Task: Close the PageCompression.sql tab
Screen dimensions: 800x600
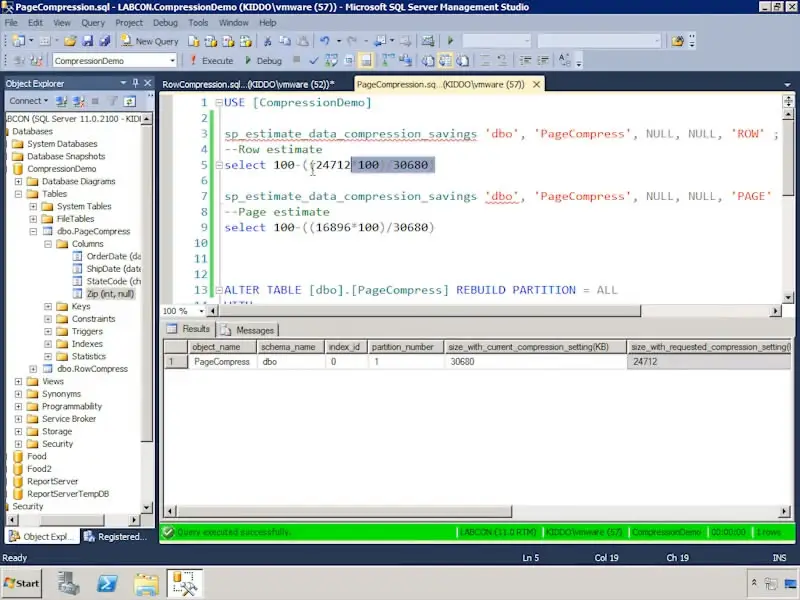Action: coord(536,84)
